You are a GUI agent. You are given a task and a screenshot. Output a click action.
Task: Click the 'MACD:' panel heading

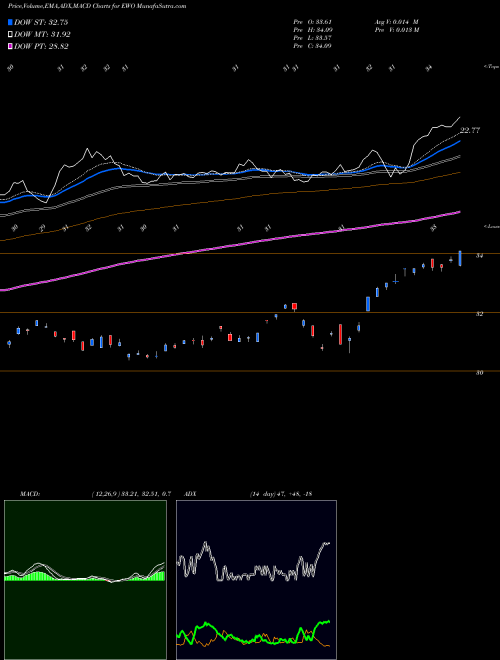pyautogui.click(x=30, y=494)
